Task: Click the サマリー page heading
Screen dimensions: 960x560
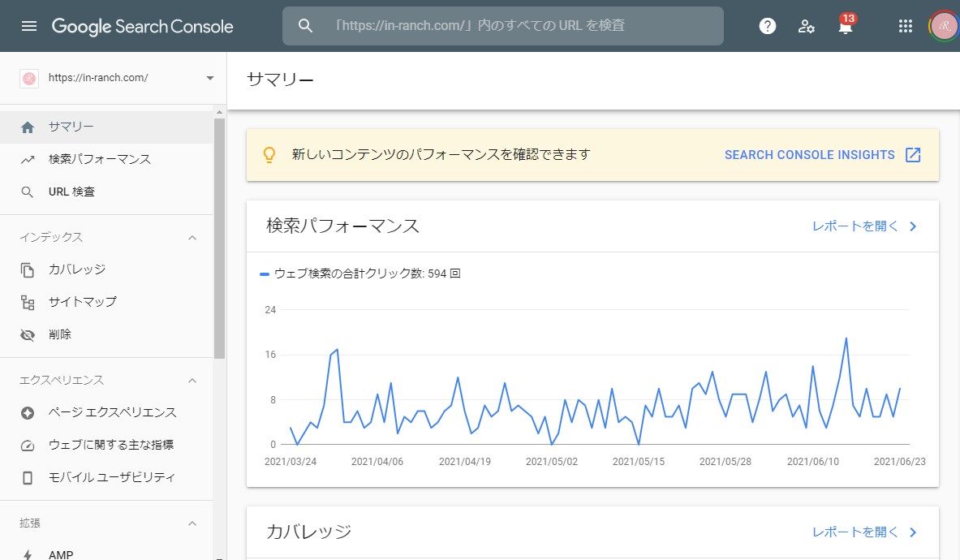Action: tap(280, 80)
